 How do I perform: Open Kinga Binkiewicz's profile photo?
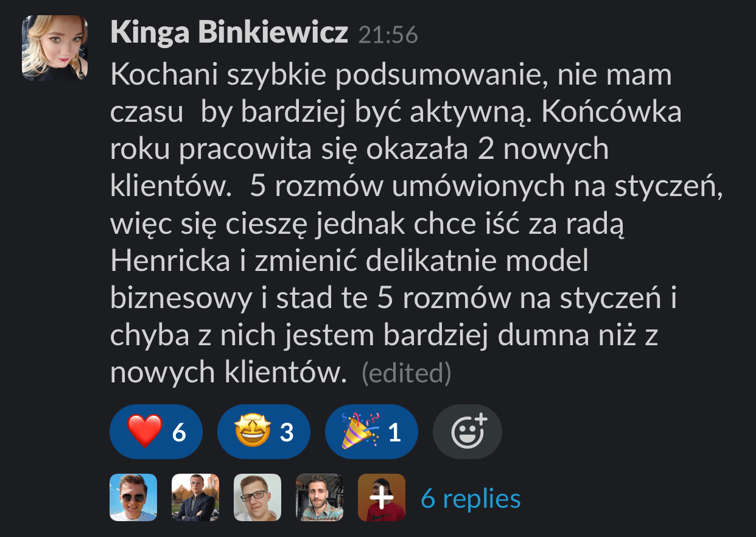tap(55, 48)
